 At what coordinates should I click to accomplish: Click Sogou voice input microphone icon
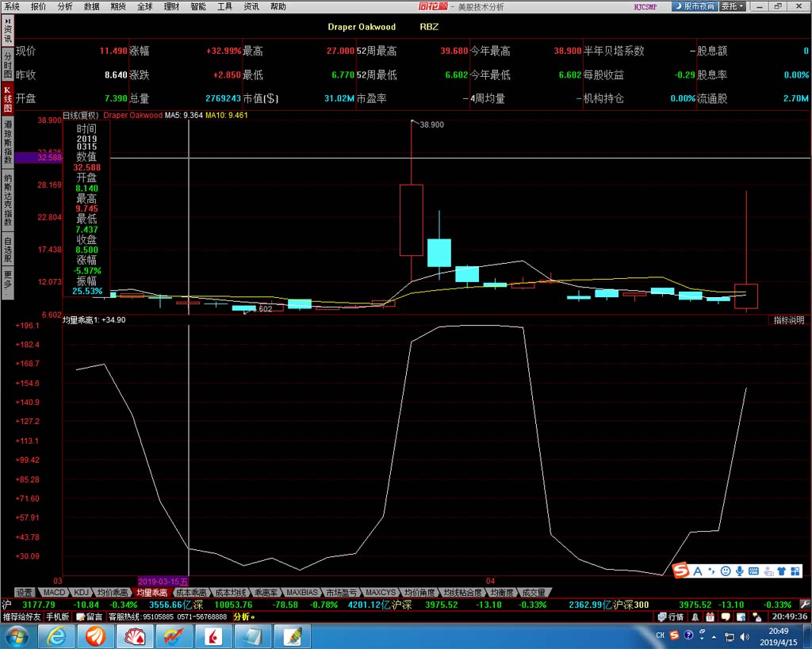click(740, 571)
